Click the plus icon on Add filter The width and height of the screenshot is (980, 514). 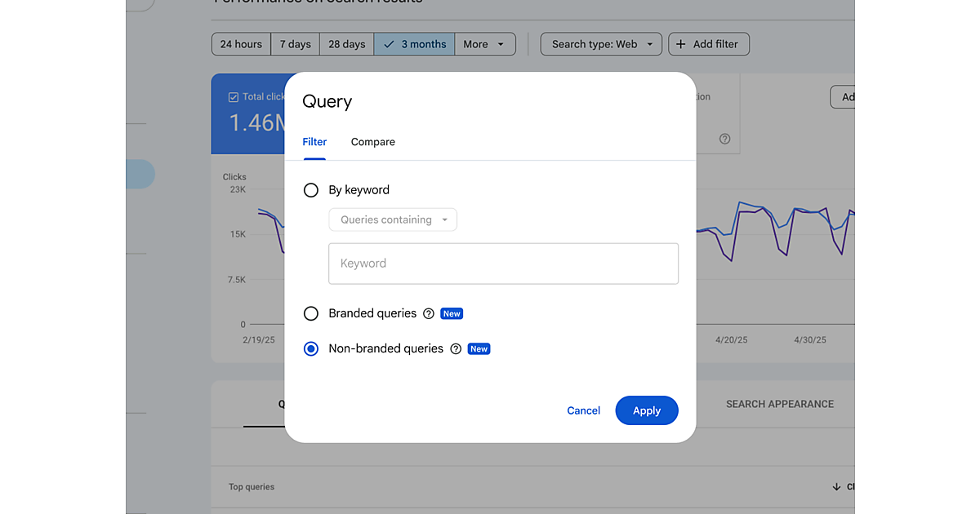681,44
